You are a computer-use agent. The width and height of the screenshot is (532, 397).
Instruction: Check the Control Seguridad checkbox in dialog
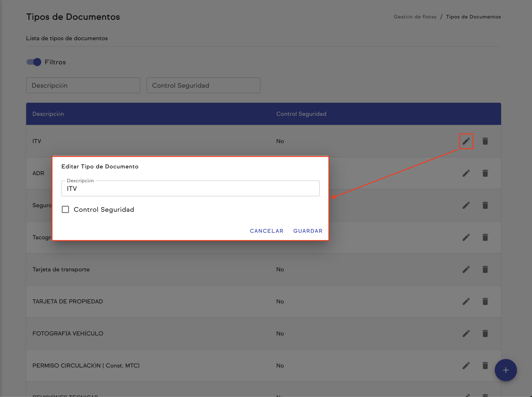coord(65,209)
